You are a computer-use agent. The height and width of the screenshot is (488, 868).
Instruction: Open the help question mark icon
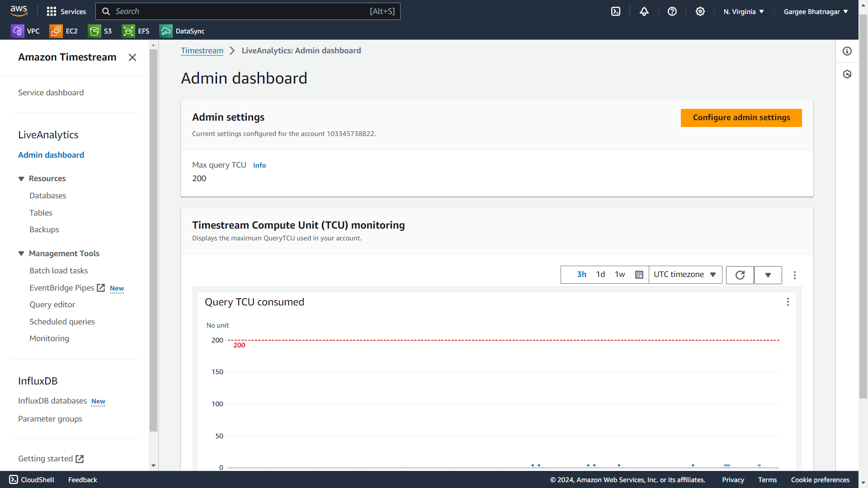click(x=672, y=11)
